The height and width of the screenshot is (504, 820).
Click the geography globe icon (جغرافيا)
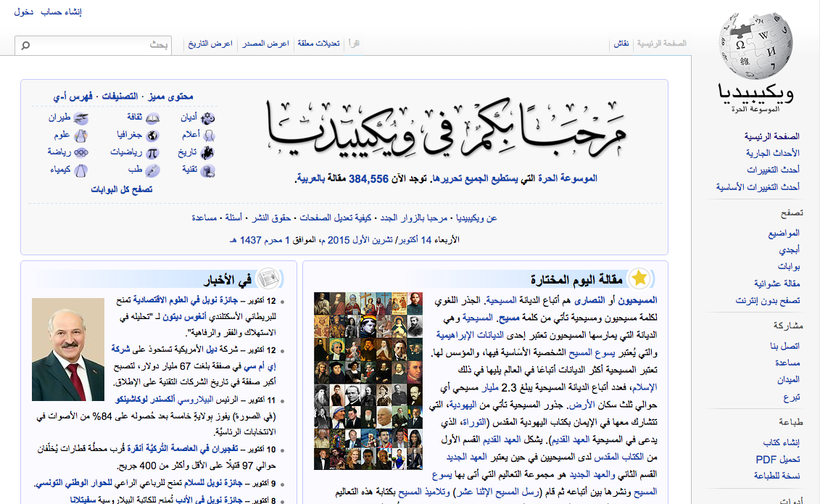tap(152, 135)
